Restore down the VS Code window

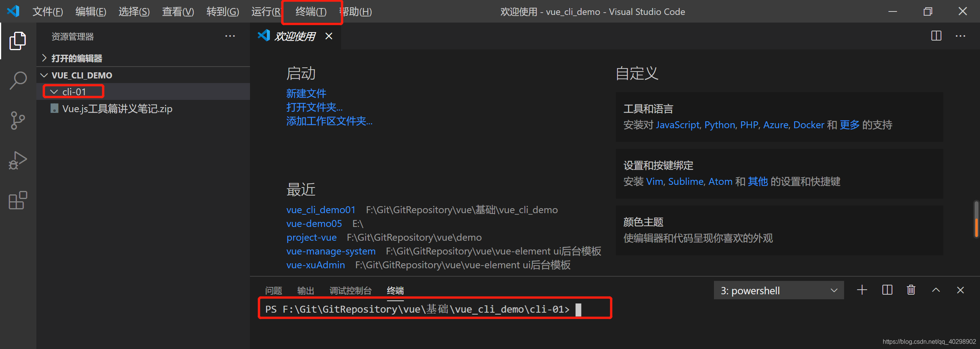(928, 11)
